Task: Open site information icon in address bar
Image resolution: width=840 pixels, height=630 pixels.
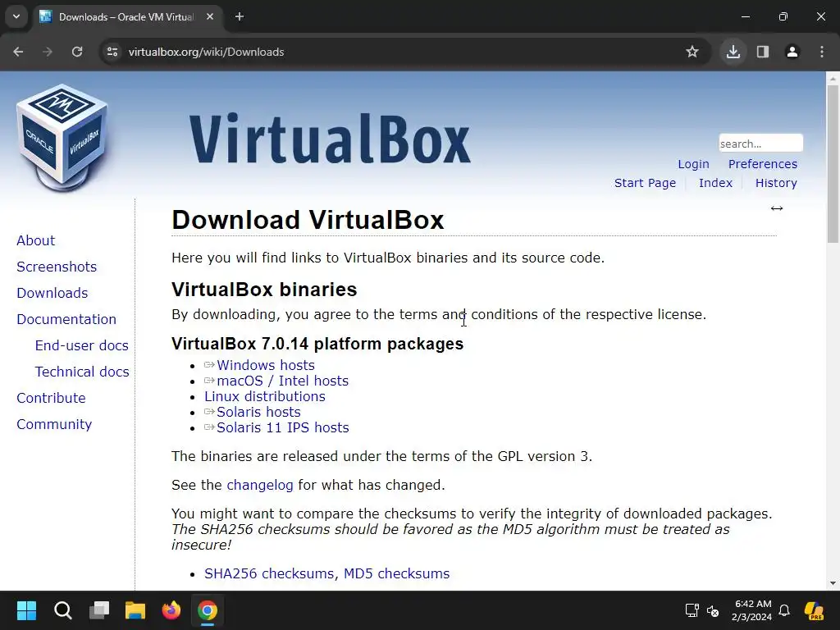Action: tap(112, 52)
